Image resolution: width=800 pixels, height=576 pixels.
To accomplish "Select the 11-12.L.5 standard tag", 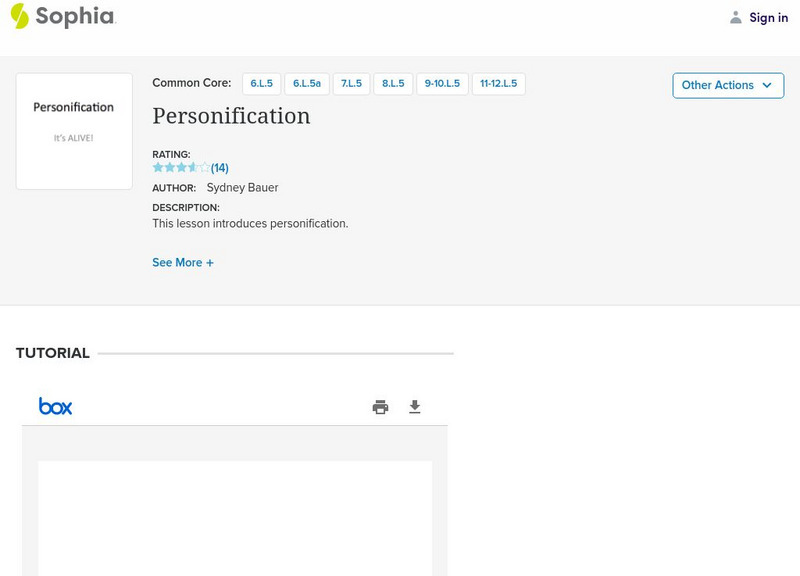I will [x=498, y=84].
